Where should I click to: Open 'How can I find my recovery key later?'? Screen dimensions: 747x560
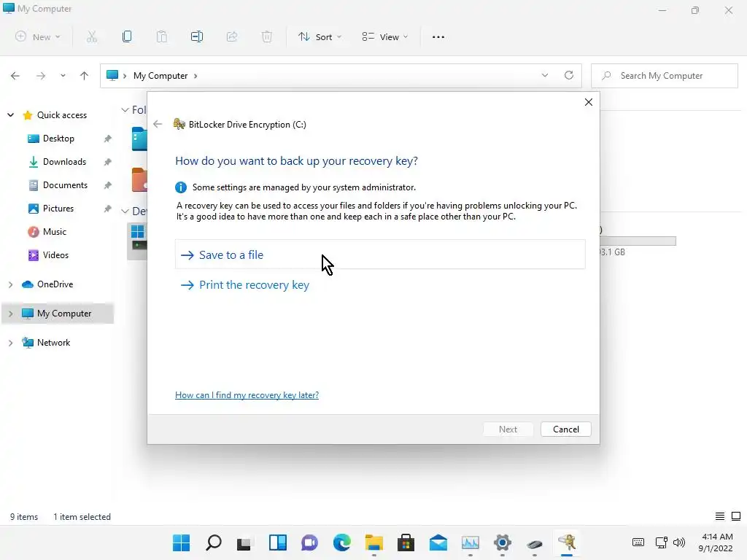[x=247, y=394]
